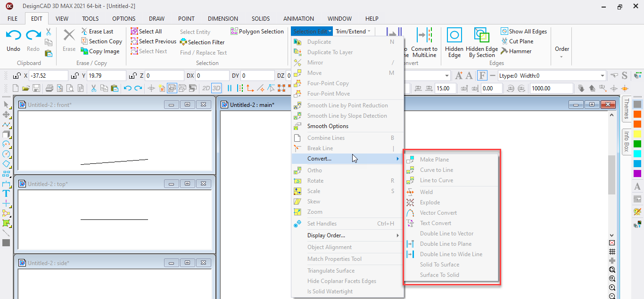Open the Themes side panel
This screenshot has height=299, width=644.
tap(627, 109)
